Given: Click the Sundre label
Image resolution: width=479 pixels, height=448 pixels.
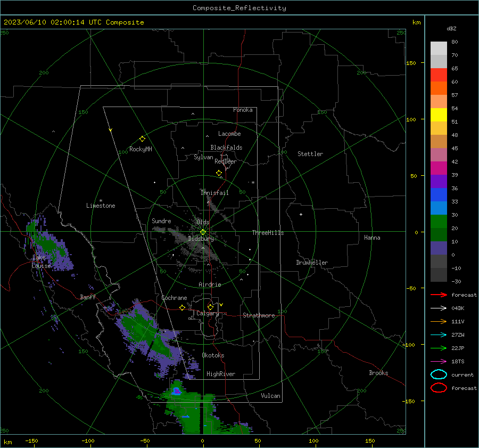Looking at the screenshot, I should click(161, 221).
